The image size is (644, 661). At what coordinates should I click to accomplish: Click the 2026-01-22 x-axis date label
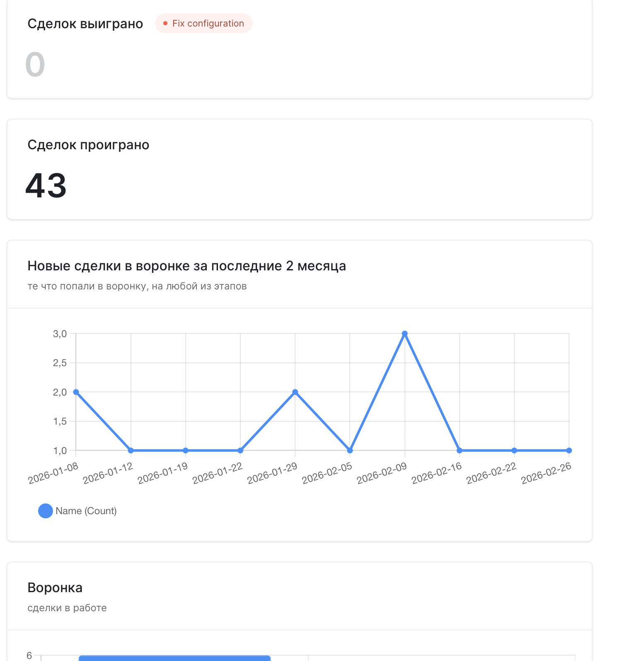point(218,474)
